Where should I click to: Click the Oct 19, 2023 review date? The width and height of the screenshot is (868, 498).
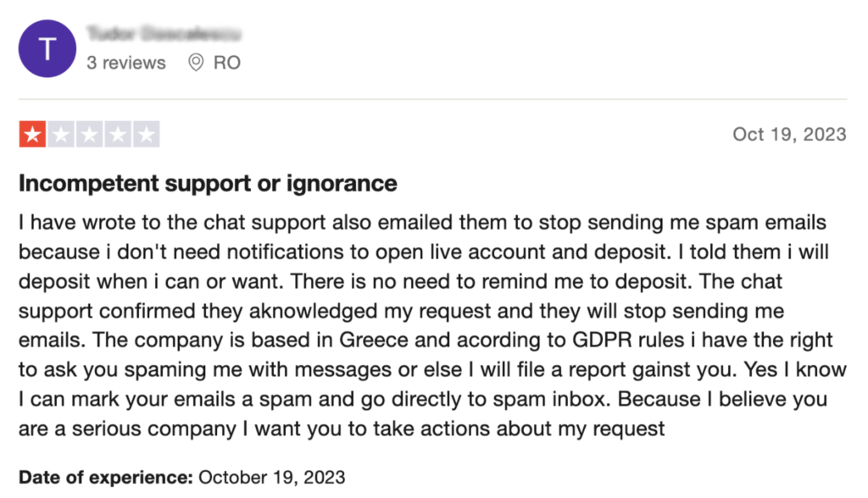click(789, 135)
